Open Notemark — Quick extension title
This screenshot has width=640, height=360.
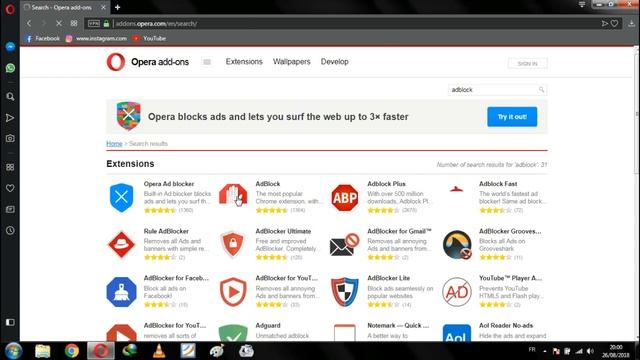coord(398,325)
